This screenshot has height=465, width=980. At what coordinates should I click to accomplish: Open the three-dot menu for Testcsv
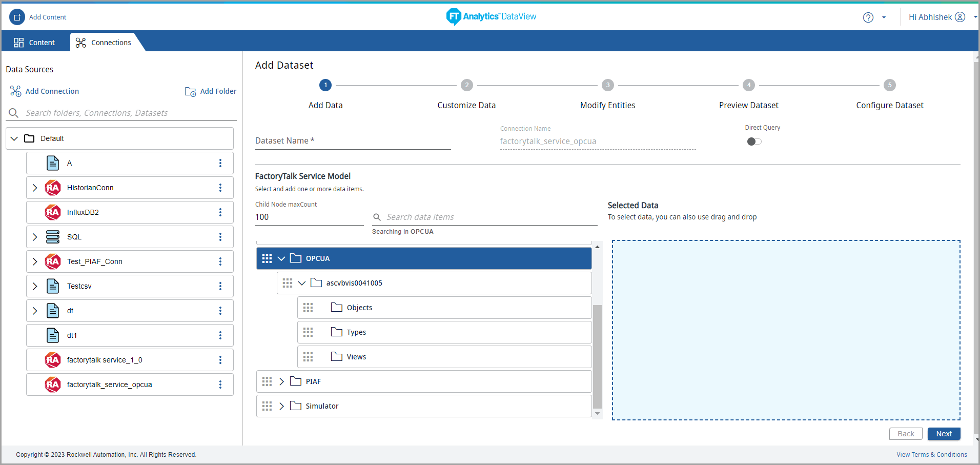click(220, 286)
